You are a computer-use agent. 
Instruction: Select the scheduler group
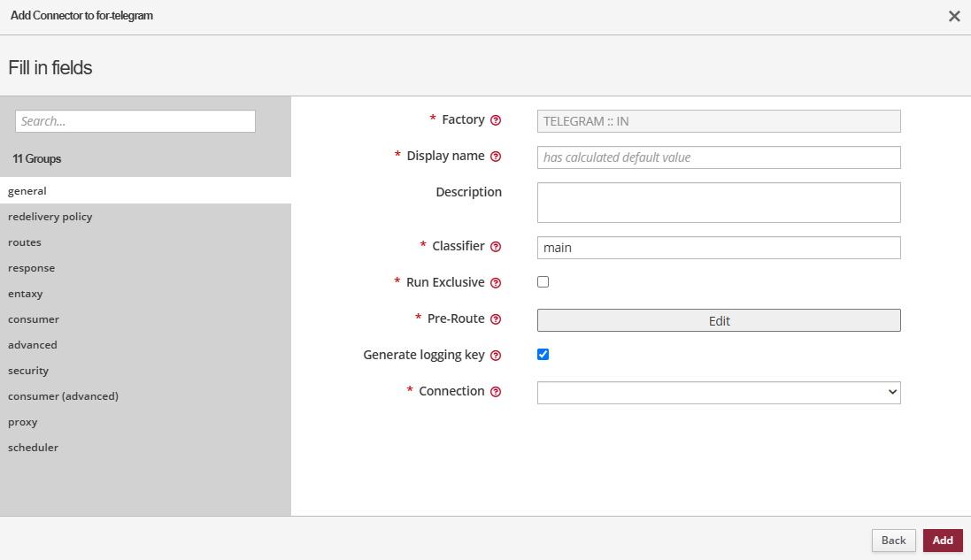pyautogui.click(x=33, y=448)
